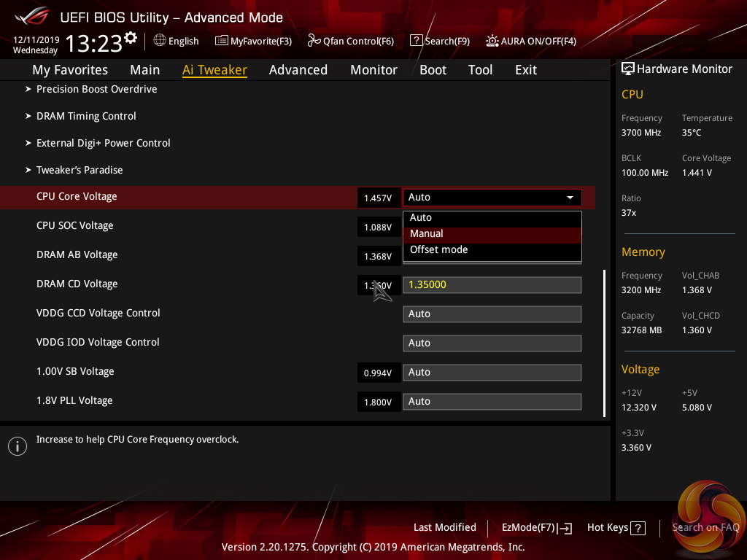Screen dimensions: 747x560
Task: Switch to the Advanced tab
Action: pyautogui.click(x=298, y=70)
